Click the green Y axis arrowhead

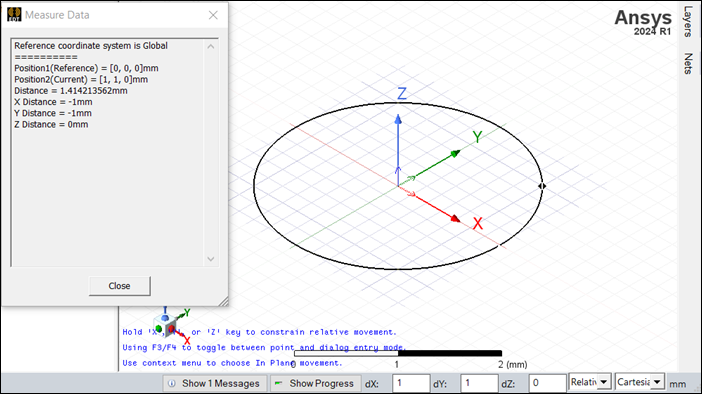pyautogui.click(x=456, y=154)
